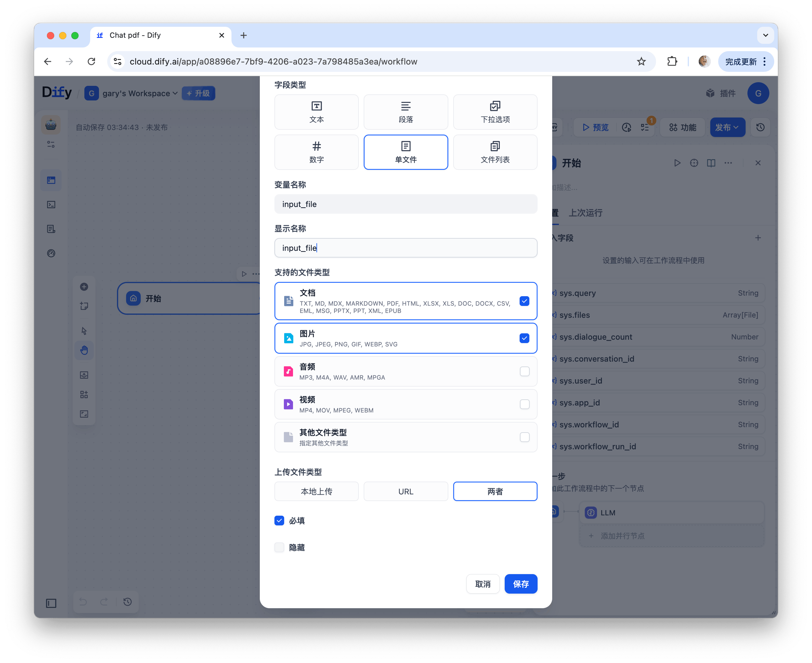Select the 下拉选项 dropdown field type
This screenshot has width=812, height=663.
pos(495,112)
